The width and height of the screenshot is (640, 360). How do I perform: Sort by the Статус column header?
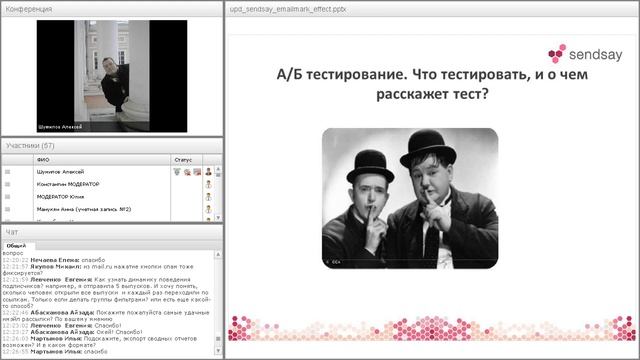pyautogui.click(x=187, y=160)
